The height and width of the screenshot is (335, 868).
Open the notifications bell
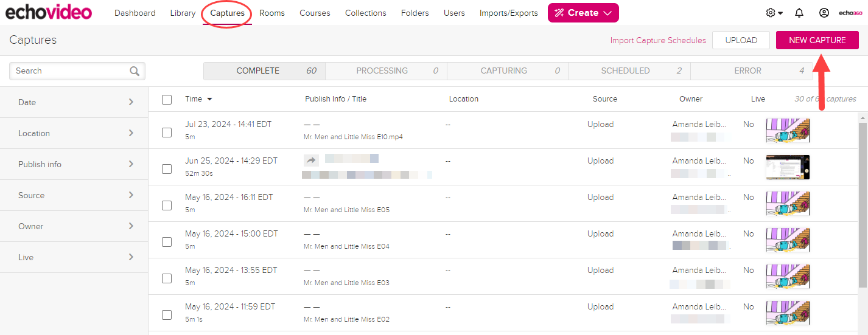pos(799,13)
